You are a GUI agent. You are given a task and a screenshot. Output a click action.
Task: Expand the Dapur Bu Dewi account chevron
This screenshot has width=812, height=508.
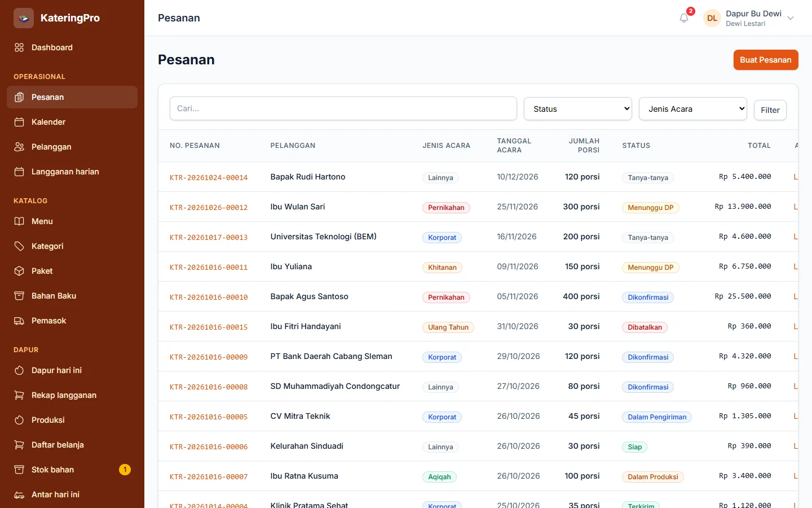pos(791,18)
